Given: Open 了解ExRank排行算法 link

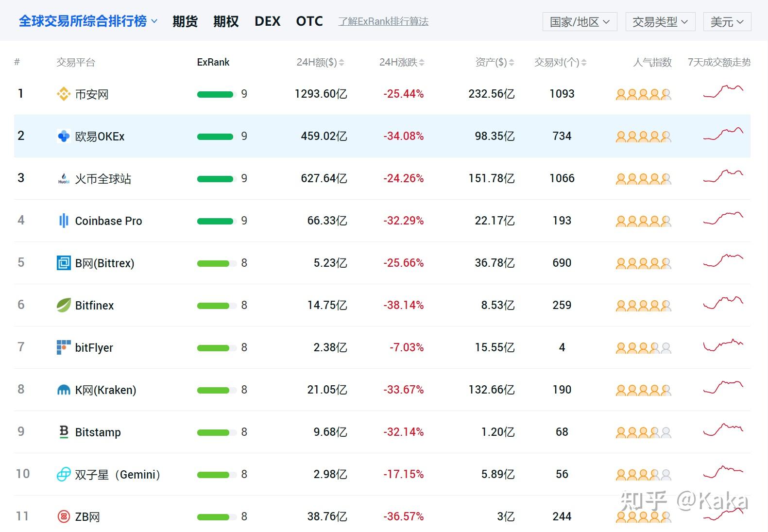Looking at the screenshot, I should coord(383,22).
